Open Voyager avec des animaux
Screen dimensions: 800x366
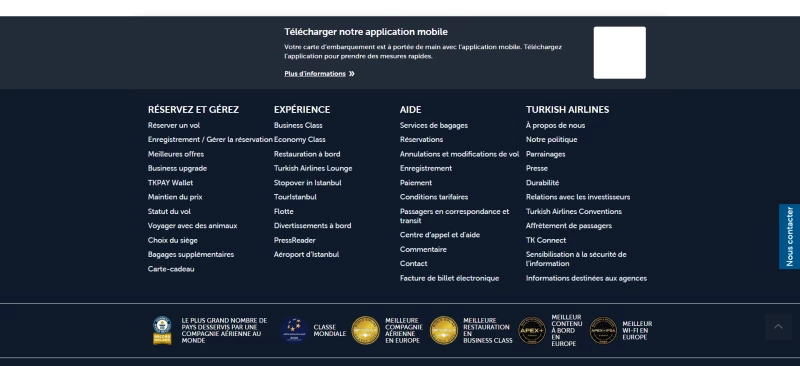[192, 226]
